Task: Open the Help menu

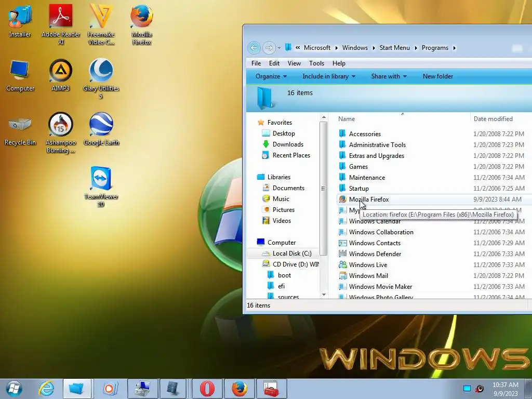Action: coord(339,63)
